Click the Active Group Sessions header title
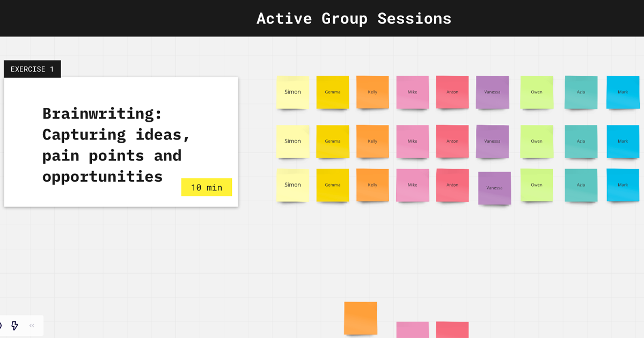644x338 pixels. click(x=354, y=18)
